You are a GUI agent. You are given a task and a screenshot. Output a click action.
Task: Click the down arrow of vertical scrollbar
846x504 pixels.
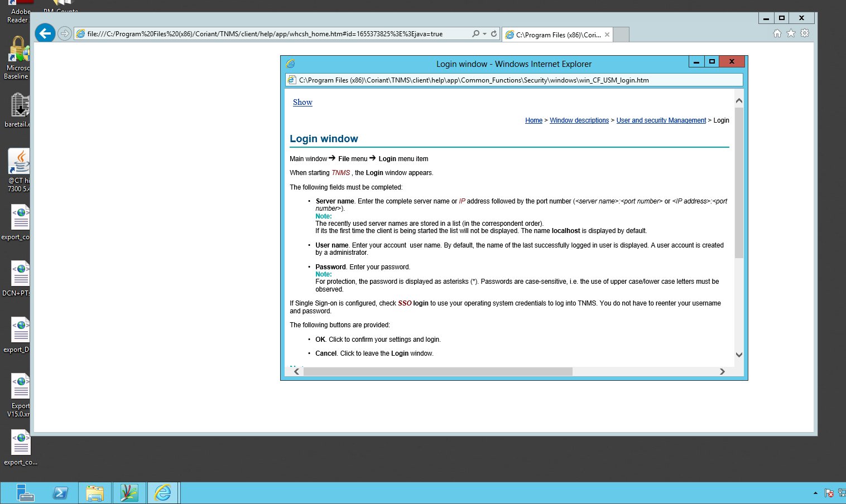click(739, 355)
